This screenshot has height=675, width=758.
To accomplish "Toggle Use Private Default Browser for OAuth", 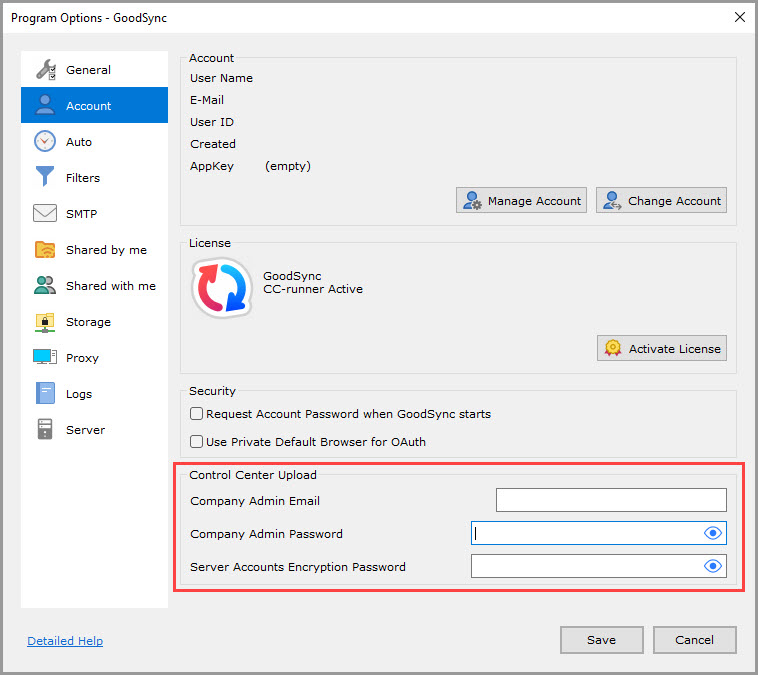I will coord(197,441).
